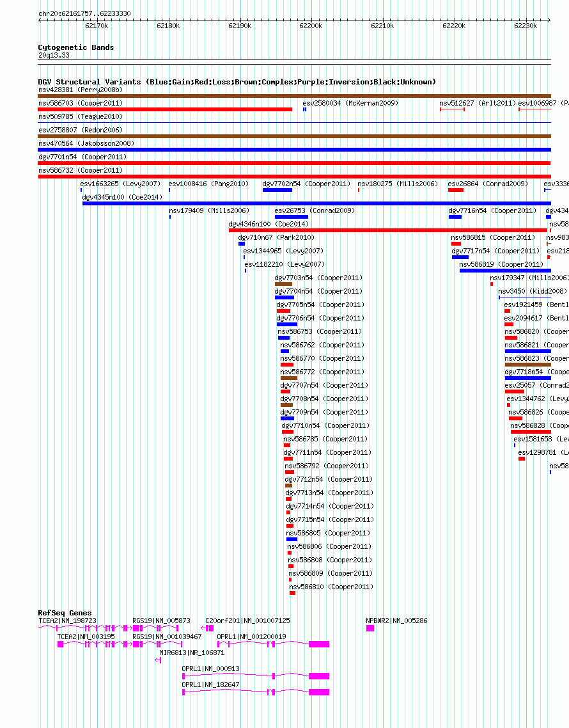Click the esv1182210 (Levy2007) label
The height and width of the screenshot is (728, 569).
284,265
